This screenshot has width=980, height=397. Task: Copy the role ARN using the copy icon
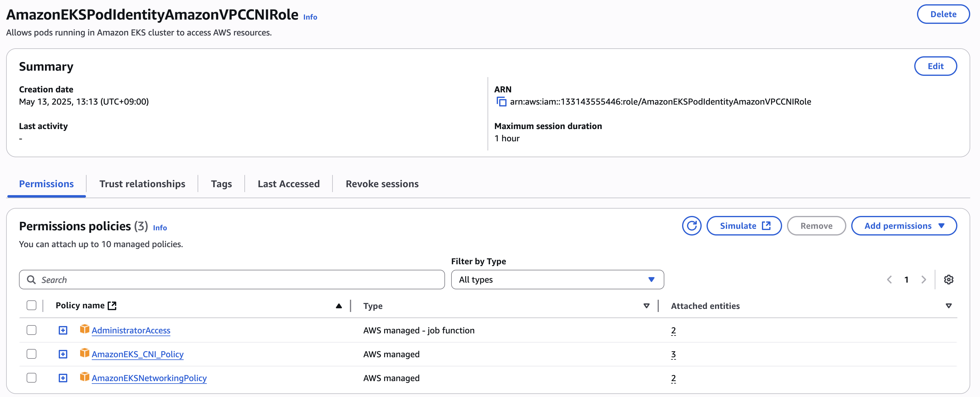(x=501, y=102)
